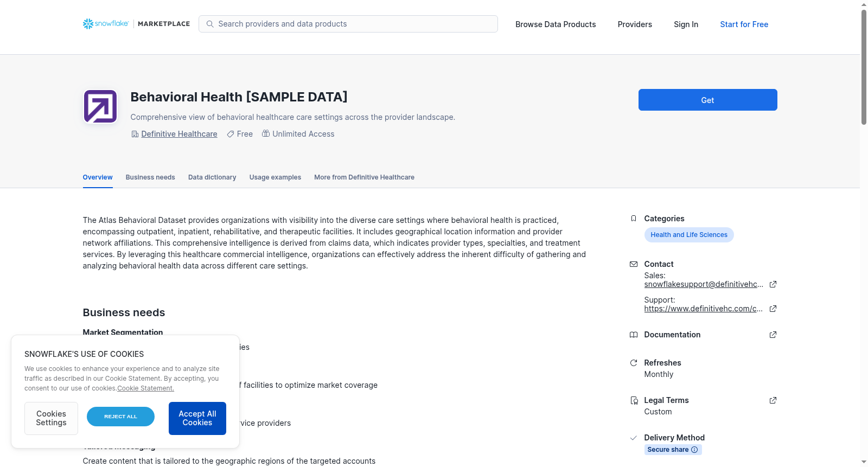This screenshot has height=467, width=868.
Task: Open the Documentation external link icon
Action: pyautogui.click(x=773, y=335)
